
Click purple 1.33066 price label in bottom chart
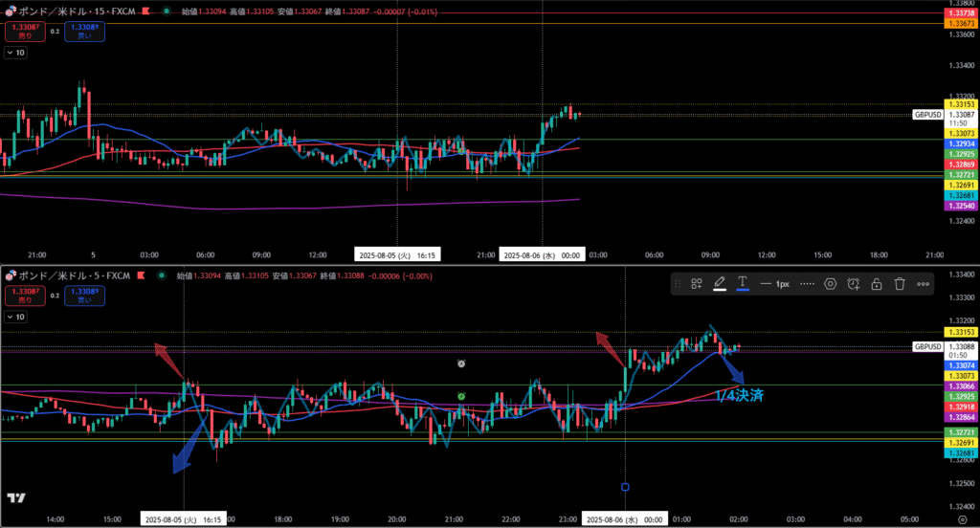pos(961,386)
